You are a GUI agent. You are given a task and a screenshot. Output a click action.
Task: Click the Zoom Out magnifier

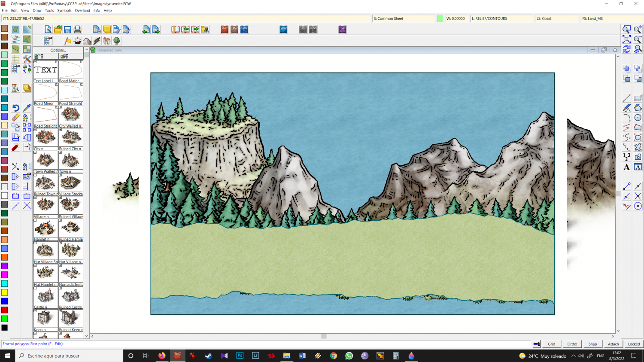click(638, 39)
